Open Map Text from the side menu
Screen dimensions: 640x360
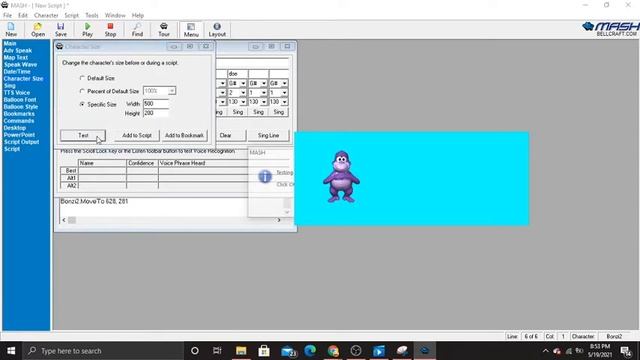tap(16, 58)
